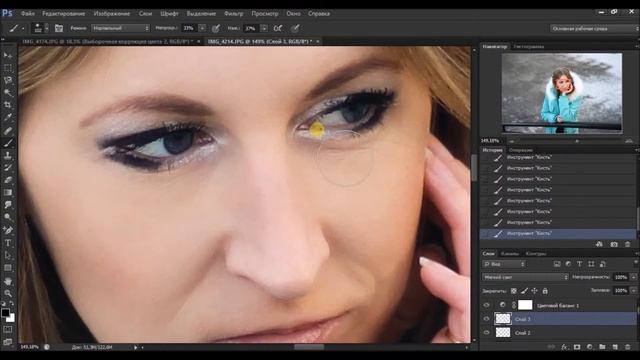640x360 pixels.
Task: Create a new layer
Action: tap(615, 347)
